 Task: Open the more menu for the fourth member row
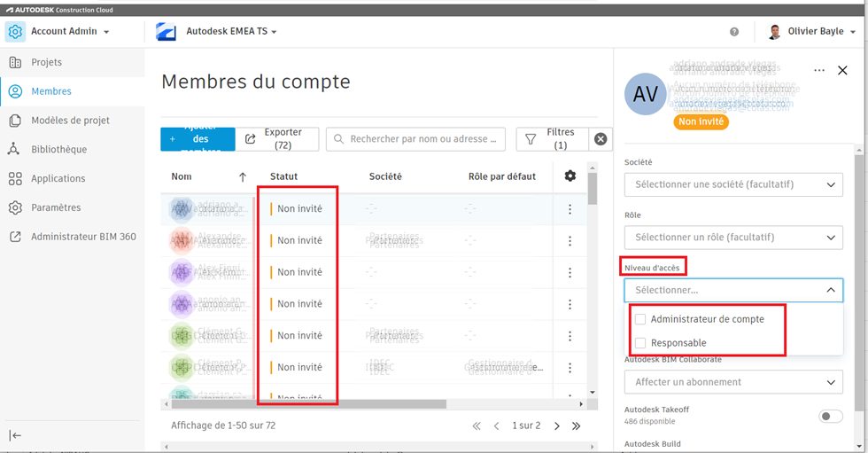coord(570,305)
